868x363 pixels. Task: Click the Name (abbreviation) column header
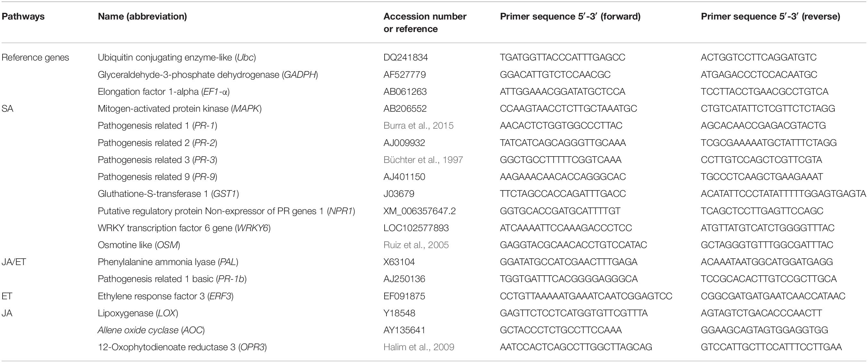pyautogui.click(x=142, y=17)
